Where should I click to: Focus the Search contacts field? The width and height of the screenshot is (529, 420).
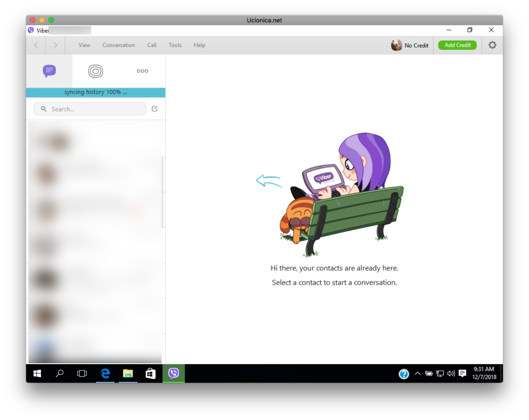90,109
